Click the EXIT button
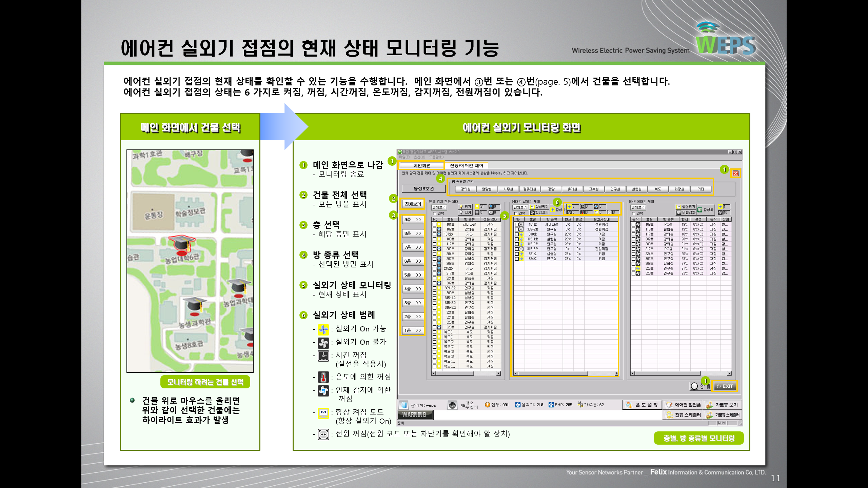 725,386
